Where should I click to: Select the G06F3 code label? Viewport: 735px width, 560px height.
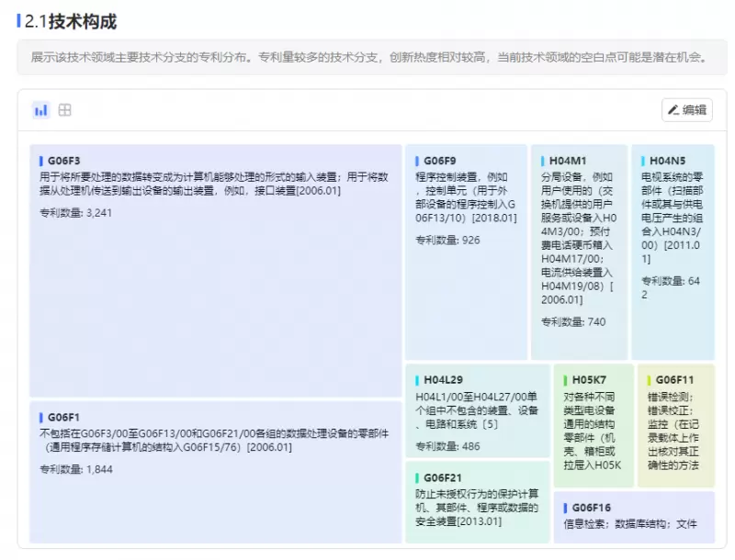[x=63, y=161]
